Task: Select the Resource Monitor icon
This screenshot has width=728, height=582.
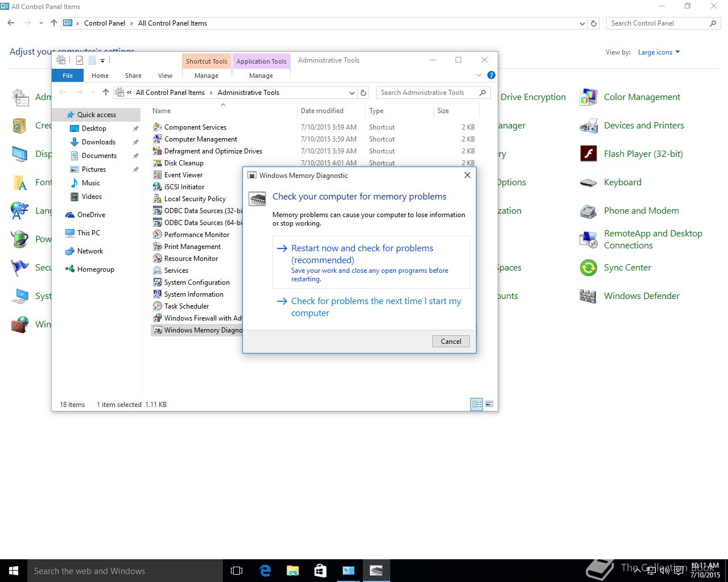Action: point(158,259)
